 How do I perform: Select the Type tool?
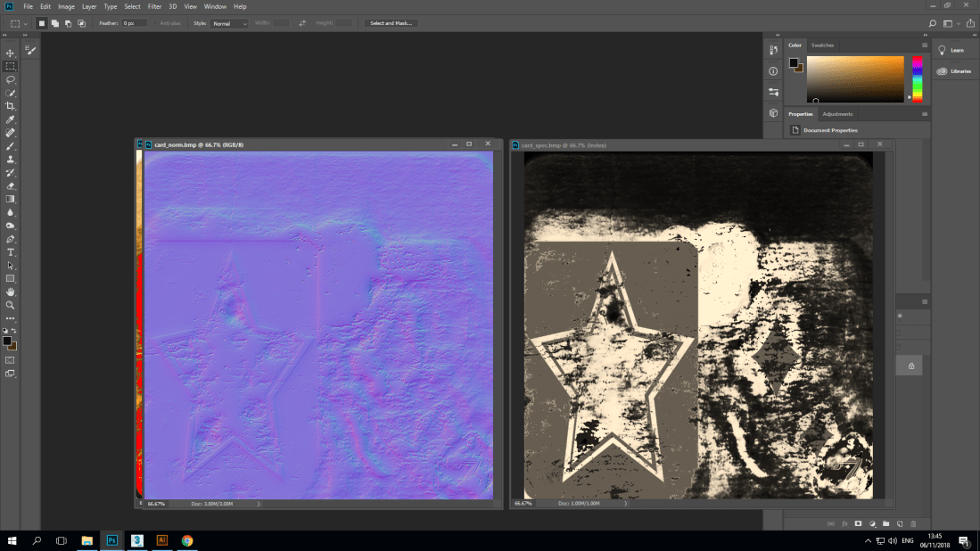11,252
